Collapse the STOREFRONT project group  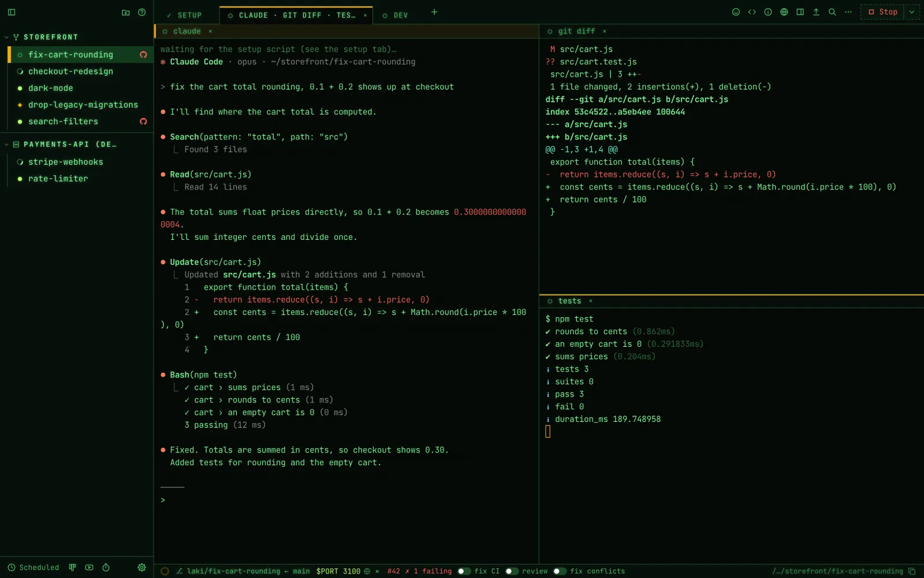tap(6, 37)
